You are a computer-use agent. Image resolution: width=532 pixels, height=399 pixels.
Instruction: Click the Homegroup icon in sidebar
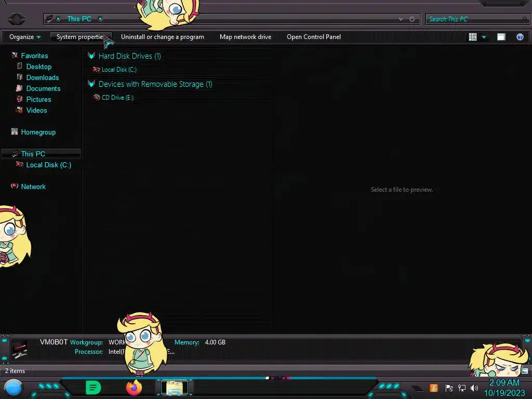[x=14, y=131]
